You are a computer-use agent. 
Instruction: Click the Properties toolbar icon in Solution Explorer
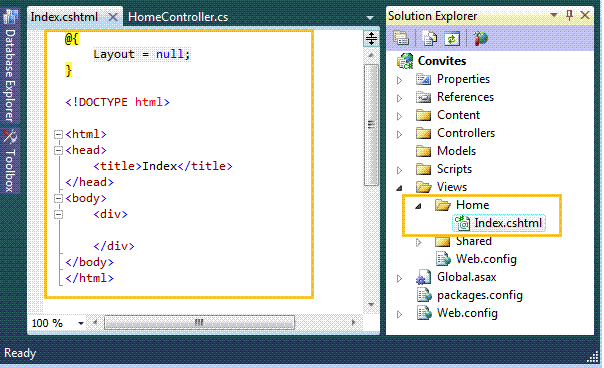[401, 39]
